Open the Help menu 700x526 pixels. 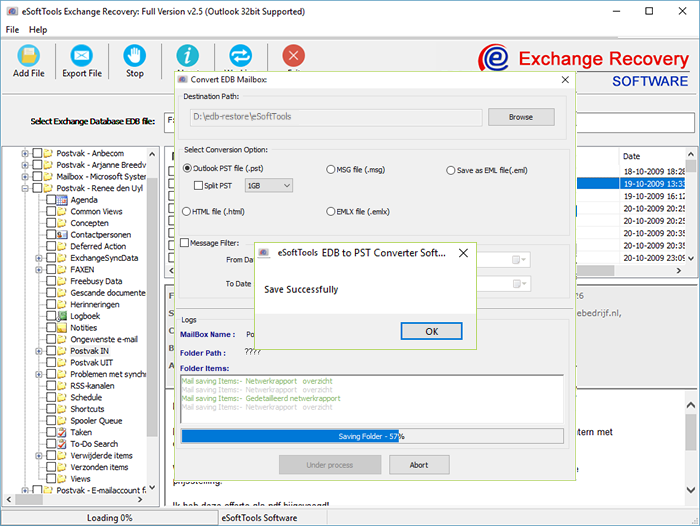(38, 30)
